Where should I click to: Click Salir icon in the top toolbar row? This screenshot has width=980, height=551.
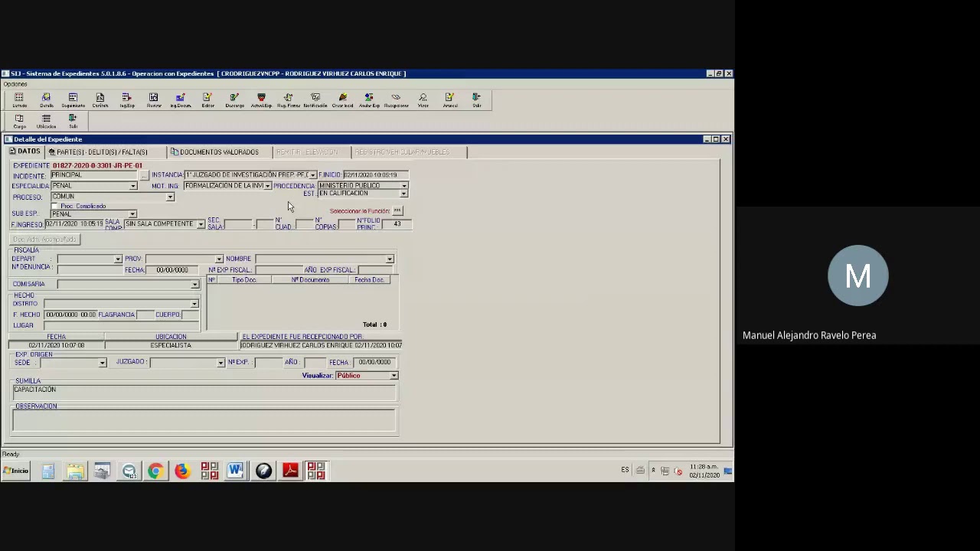point(476,100)
